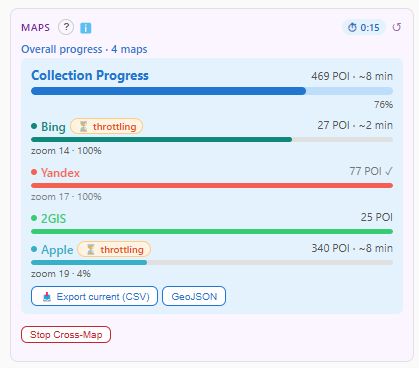The image size is (419, 368).
Task: Click '340 POI · ~8 min' for Apple
Action: pyautogui.click(x=352, y=248)
